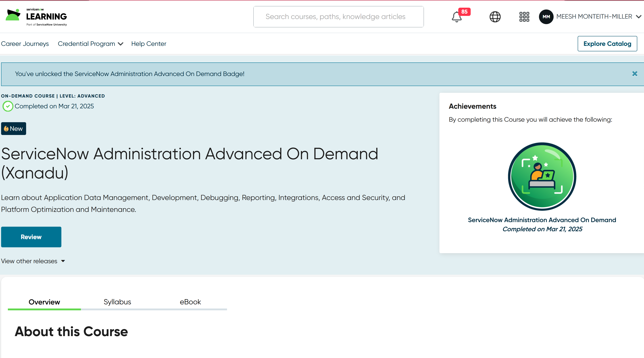Click the Explore Catalog button

point(607,44)
